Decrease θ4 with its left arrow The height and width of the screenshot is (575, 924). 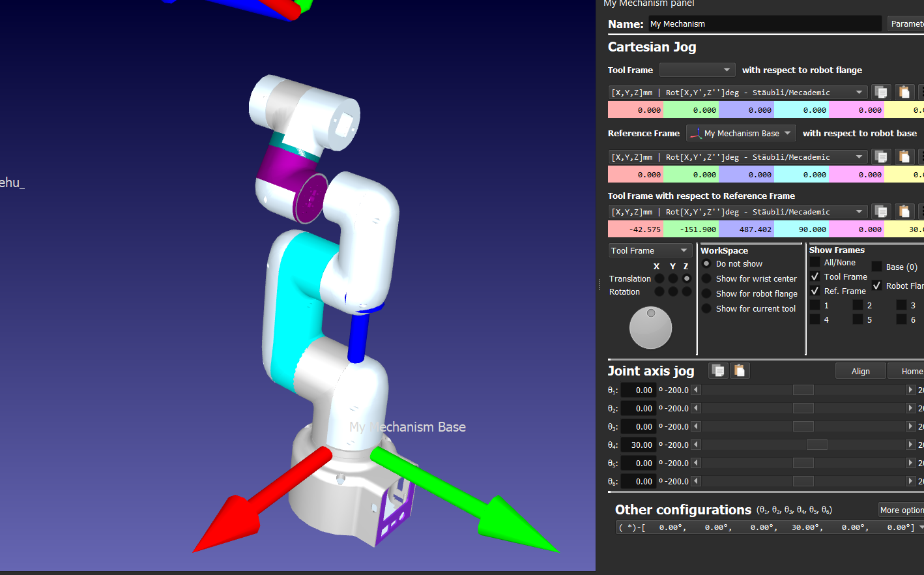[696, 445]
